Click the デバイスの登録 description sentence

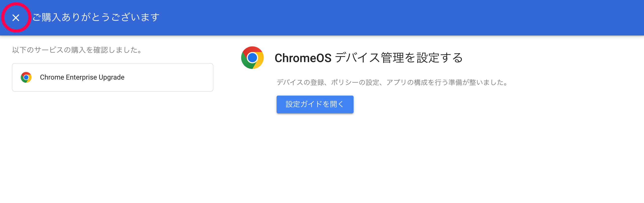tap(393, 82)
